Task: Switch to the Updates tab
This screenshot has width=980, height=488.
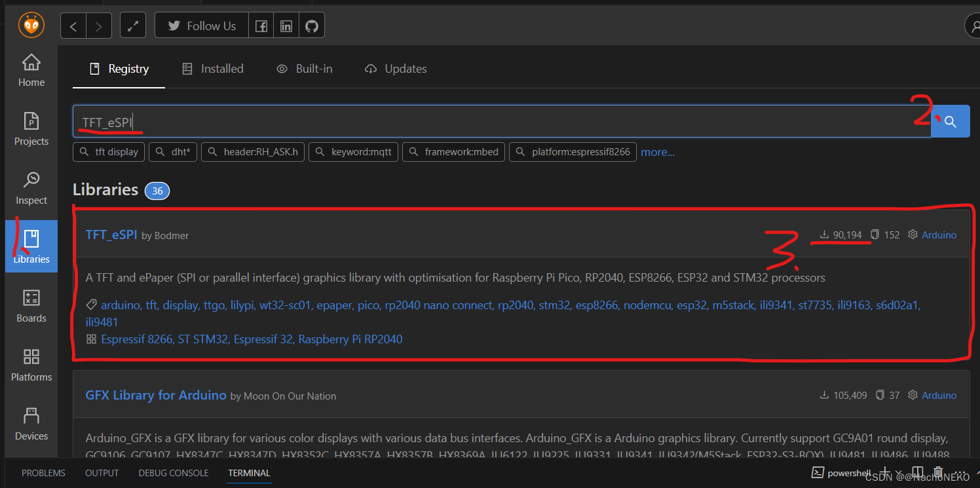Action: coord(396,69)
